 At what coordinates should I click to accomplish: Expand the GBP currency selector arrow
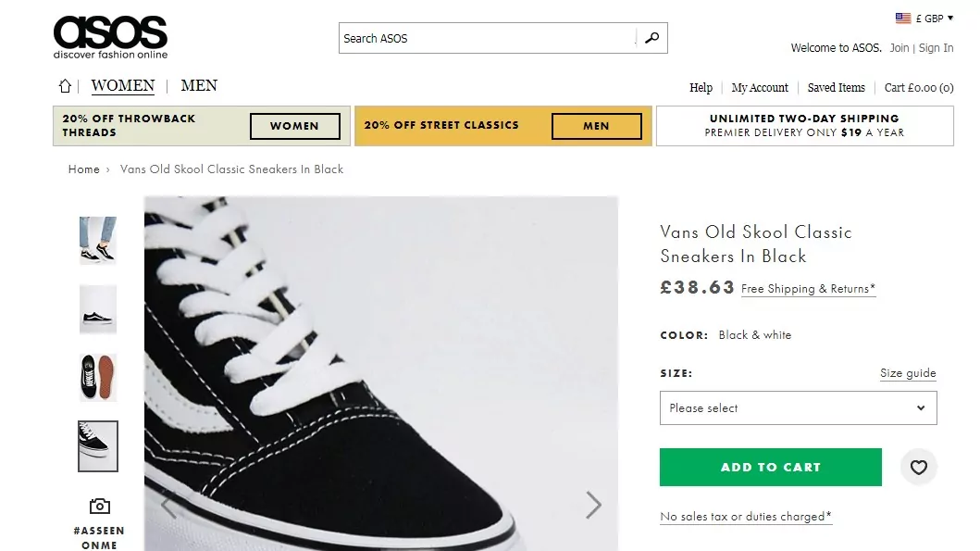tap(950, 19)
